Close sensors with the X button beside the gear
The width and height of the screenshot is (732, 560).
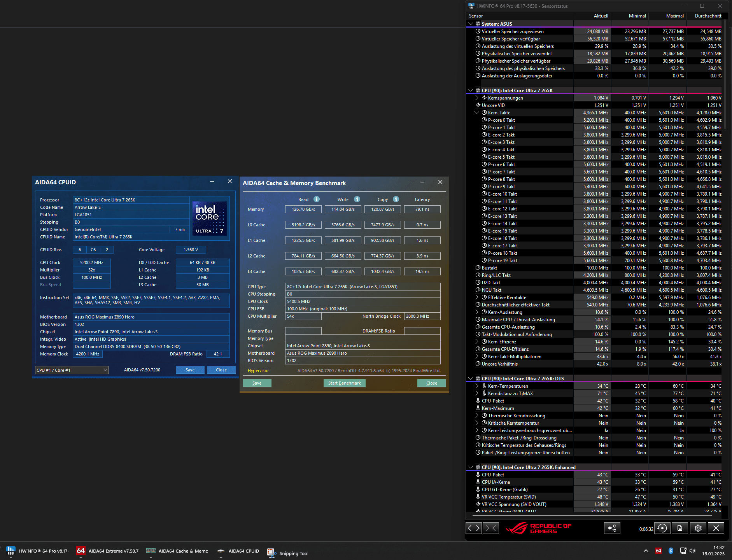coord(716,528)
